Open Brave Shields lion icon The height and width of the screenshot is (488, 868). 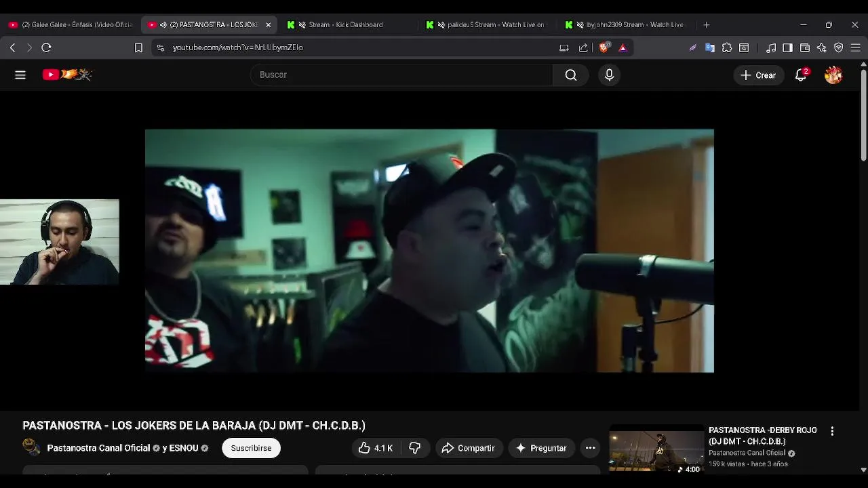tap(604, 47)
